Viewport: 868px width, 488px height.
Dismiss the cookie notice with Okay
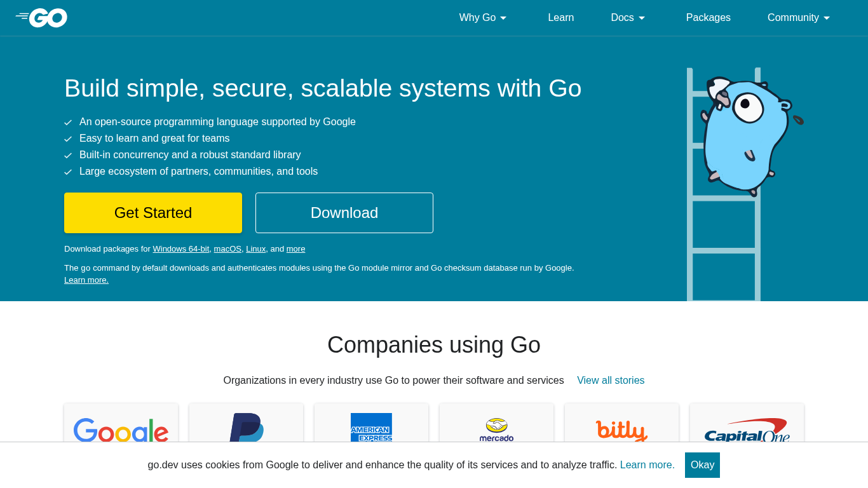click(702, 465)
